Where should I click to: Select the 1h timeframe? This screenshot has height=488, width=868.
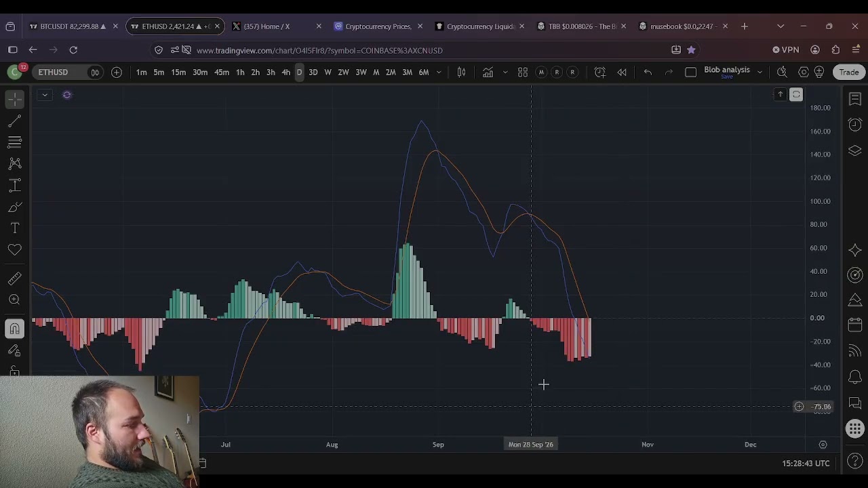pyautogui.click(x=240, y=73)
